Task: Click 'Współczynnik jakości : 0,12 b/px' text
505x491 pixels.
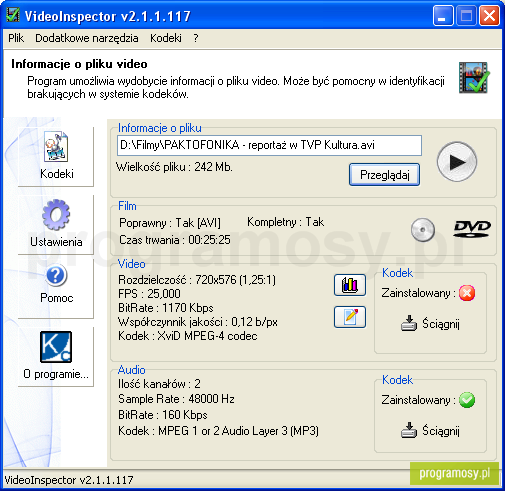Action: click(198, 322)
